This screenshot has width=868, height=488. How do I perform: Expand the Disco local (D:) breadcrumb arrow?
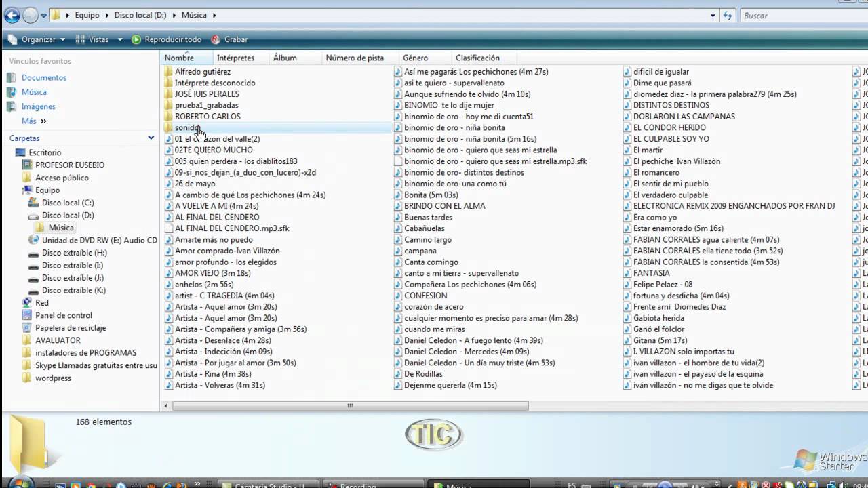[174, 15]
